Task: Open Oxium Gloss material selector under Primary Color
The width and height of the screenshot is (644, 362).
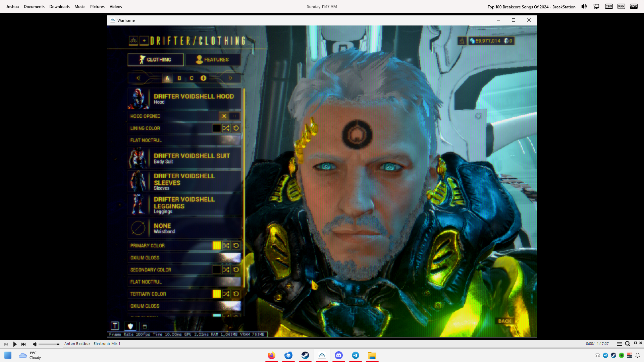Action: click(184, 258)
